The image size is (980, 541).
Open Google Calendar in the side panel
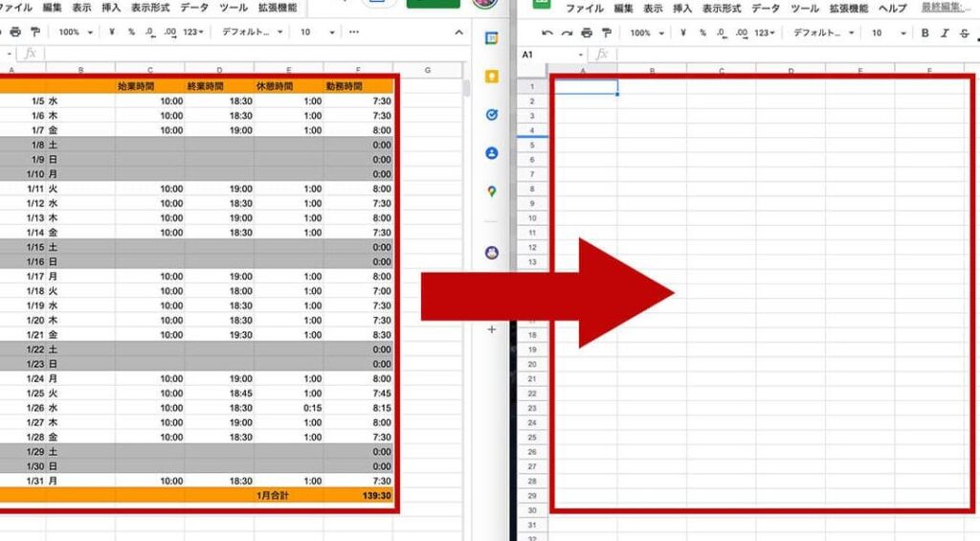(492, 39)
